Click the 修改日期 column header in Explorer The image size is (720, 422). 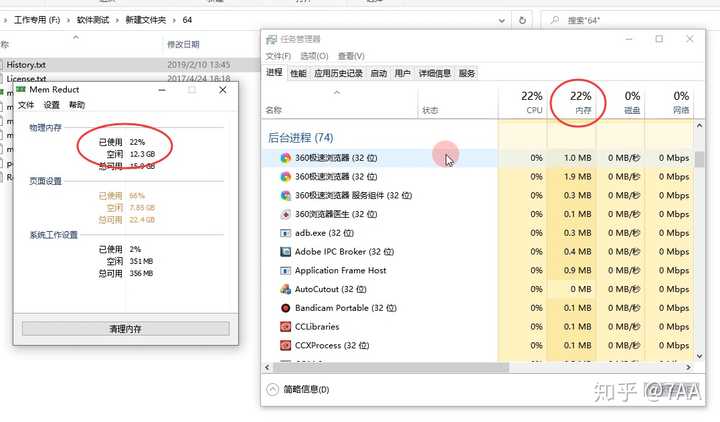click(x=183, y=45)
